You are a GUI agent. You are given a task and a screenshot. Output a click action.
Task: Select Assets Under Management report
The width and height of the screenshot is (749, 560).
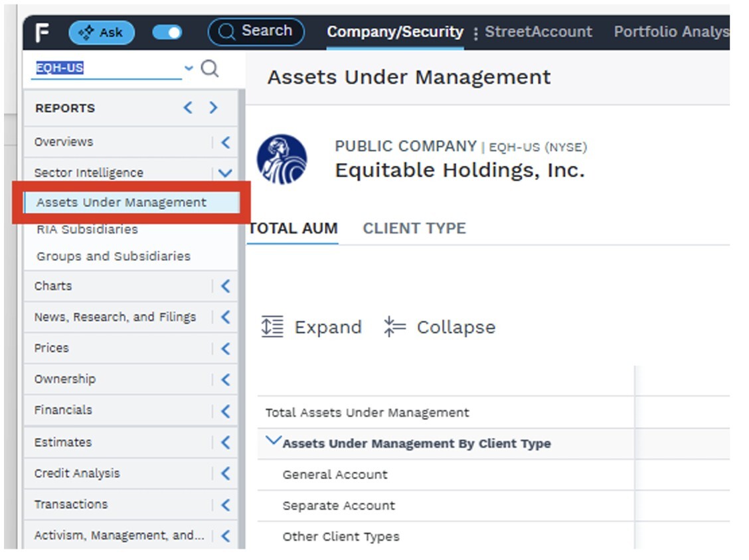pos(131,202)
